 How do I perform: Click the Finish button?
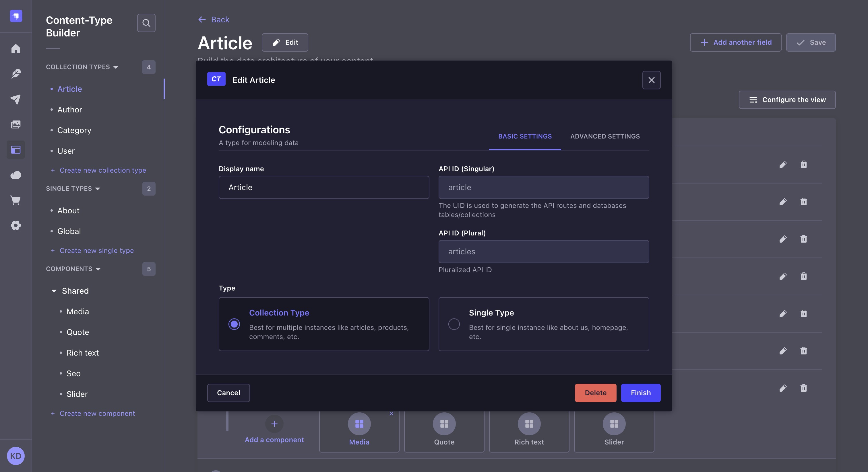click(641, 393)
